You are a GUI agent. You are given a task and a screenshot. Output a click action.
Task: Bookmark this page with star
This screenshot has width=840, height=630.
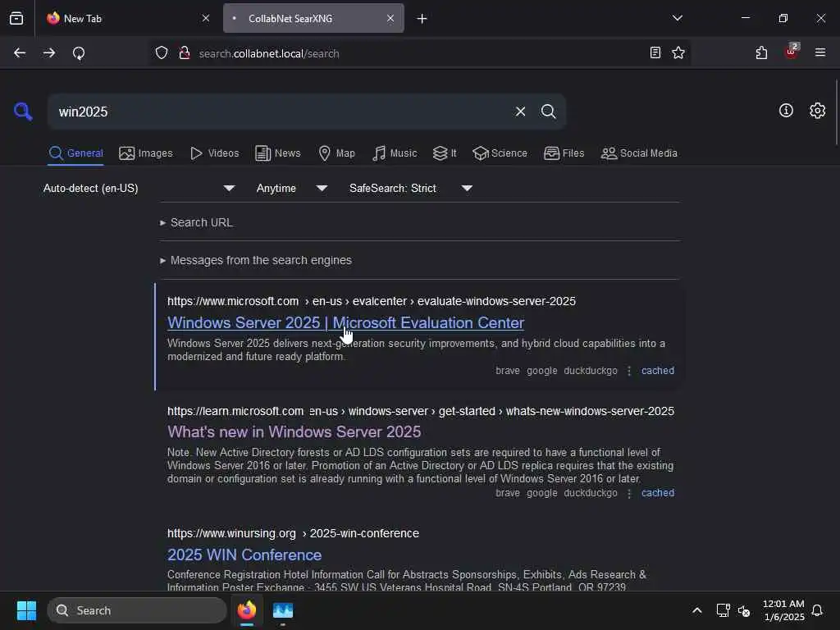(x=678, y=52)
